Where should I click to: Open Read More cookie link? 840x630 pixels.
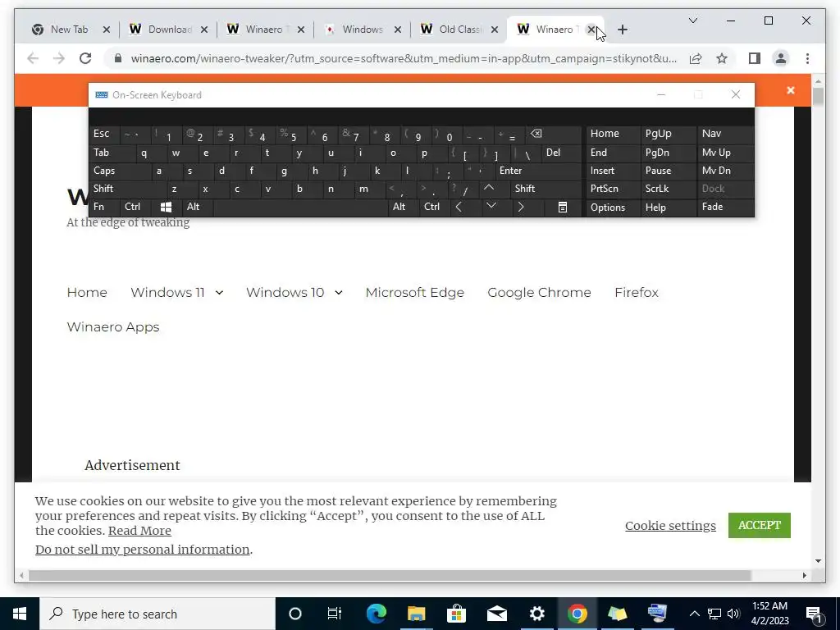(139, 531)
